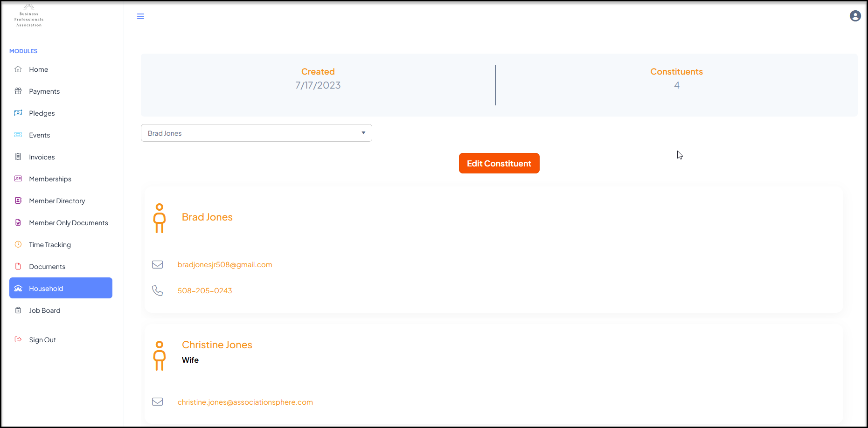Screen dimensions: 868x428
Task: Click the Brad Jones name heading
Action: click(207, 217)
